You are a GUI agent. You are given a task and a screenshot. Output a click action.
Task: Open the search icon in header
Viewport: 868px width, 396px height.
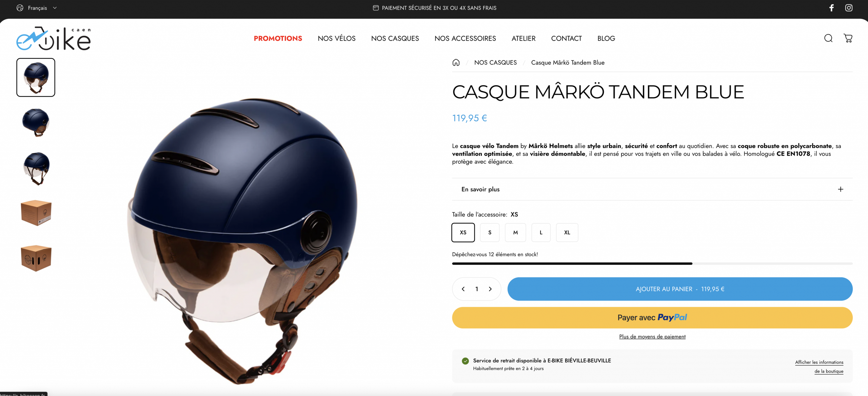tap(828, 38)
